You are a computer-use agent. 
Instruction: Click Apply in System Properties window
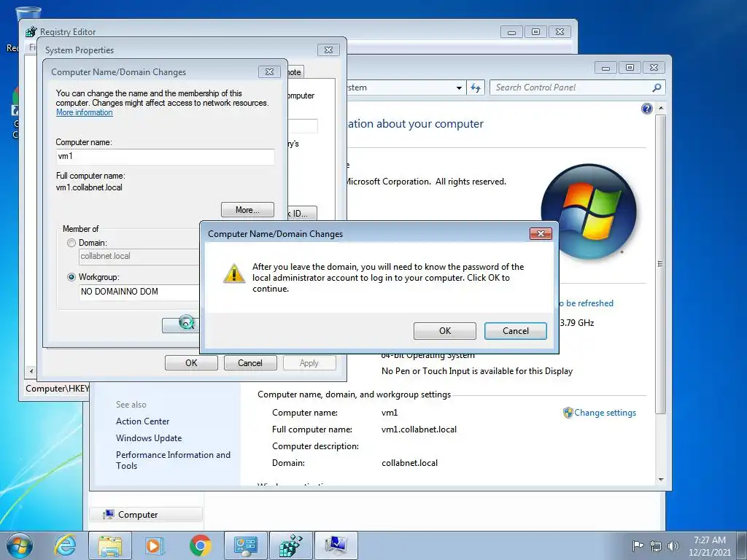pyautogui.click(x=309, y=363)
